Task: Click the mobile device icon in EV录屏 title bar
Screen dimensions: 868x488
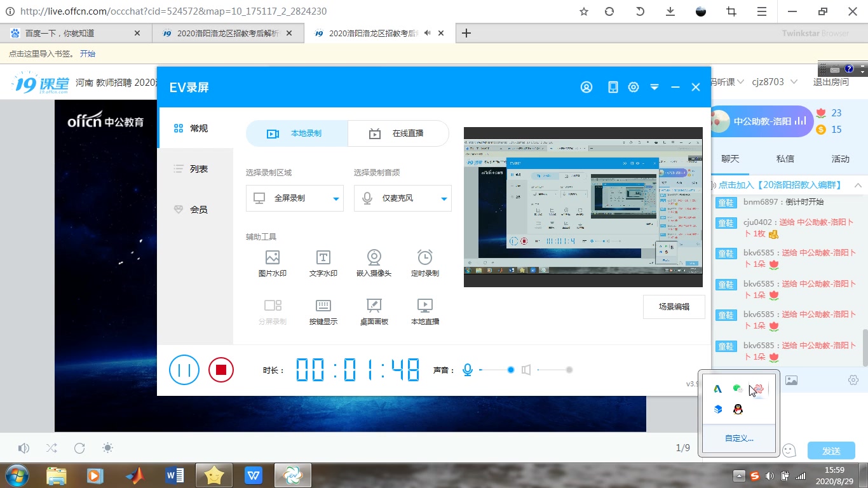Action: [613, 87]
